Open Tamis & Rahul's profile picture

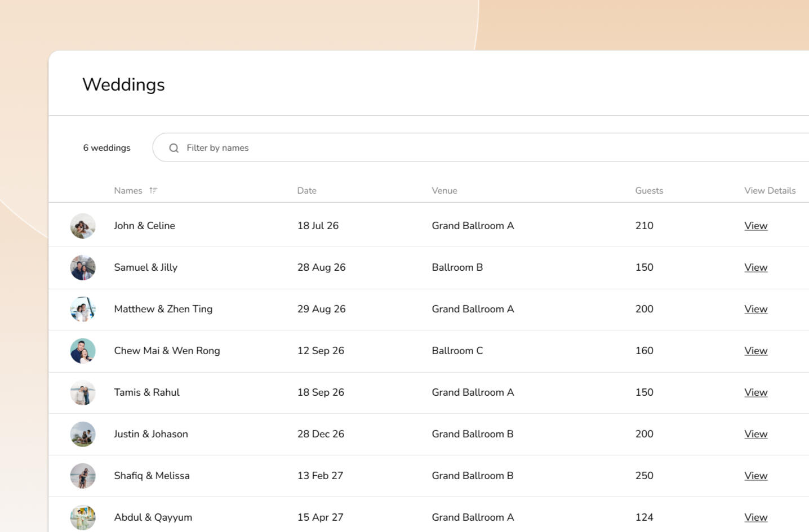(83, 392)
